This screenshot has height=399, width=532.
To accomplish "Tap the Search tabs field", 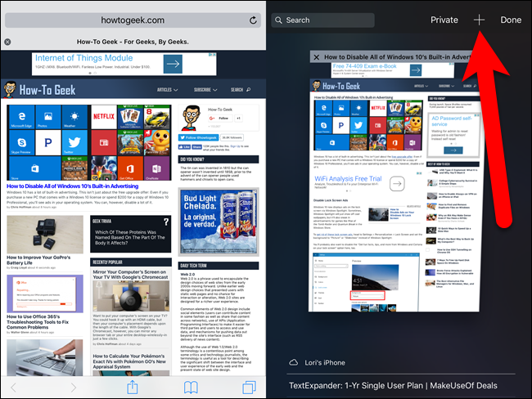I will click(x=322, y=20).
